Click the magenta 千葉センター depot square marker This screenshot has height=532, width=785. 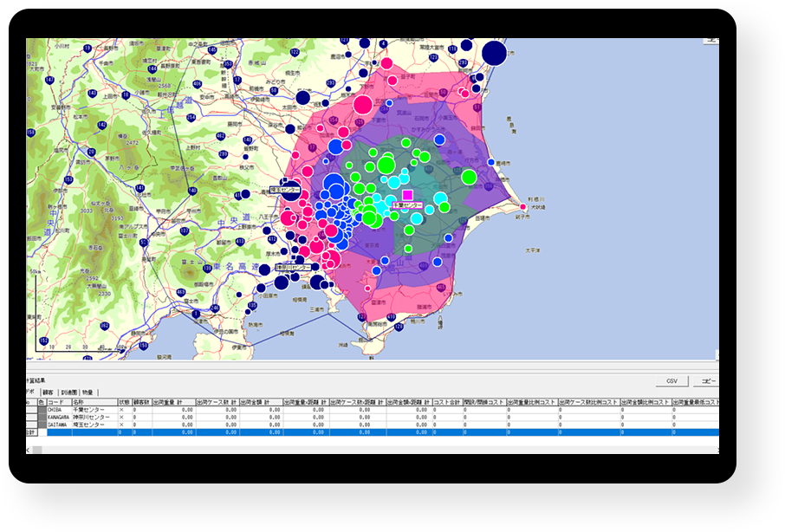coord(407,195)
